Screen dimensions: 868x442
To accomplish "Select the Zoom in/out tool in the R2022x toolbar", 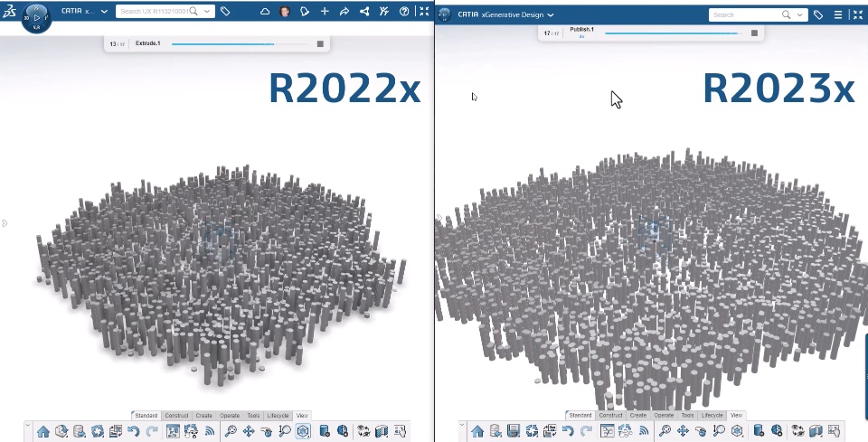I will tap(285, 431).
